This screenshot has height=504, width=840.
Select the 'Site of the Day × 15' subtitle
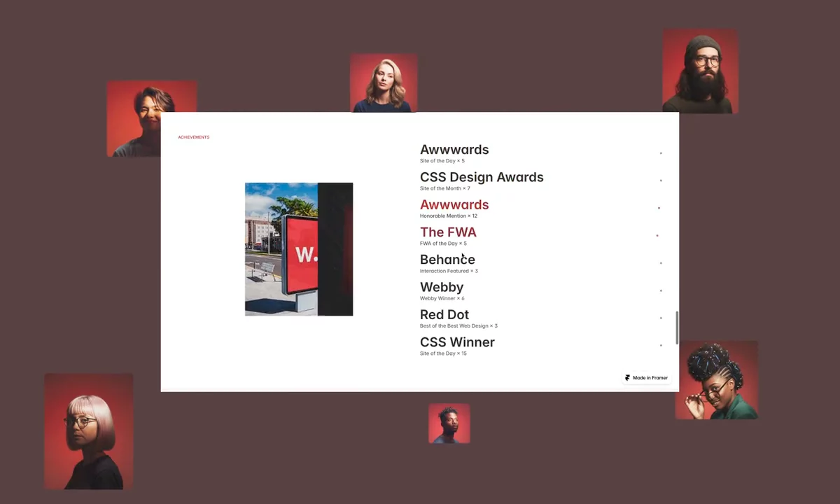[443, 353]
